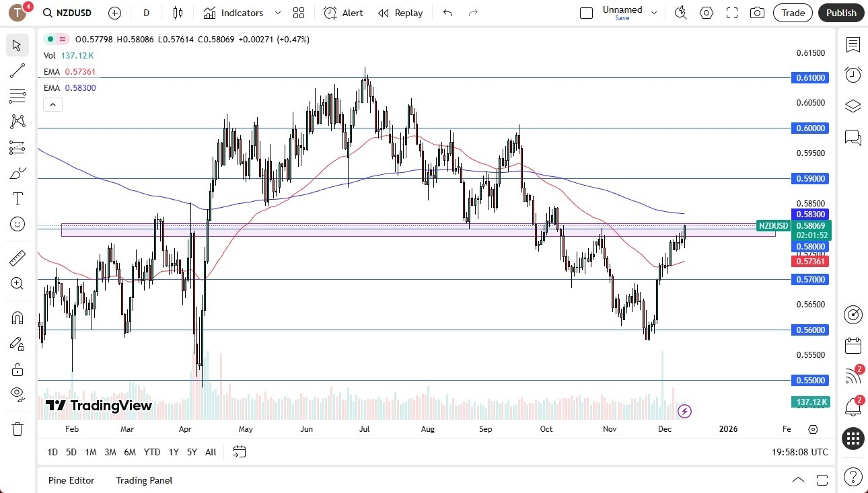This screenshot has height=493, width=868.
Task: Toggle the lock on all drawings
Action: tap(17, 369)
